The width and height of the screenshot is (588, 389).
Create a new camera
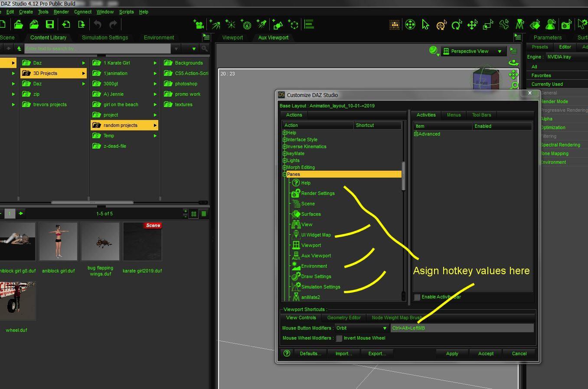point(199,25)
